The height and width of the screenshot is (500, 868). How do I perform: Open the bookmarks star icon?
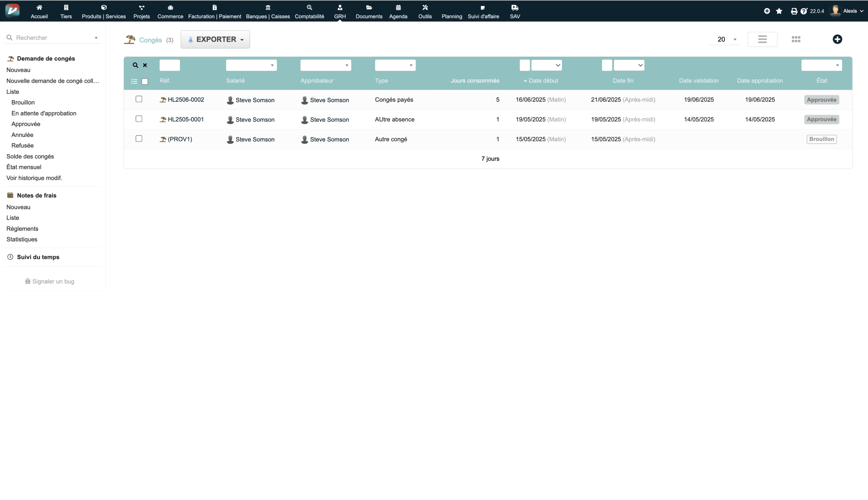click(x=779, y=11)
